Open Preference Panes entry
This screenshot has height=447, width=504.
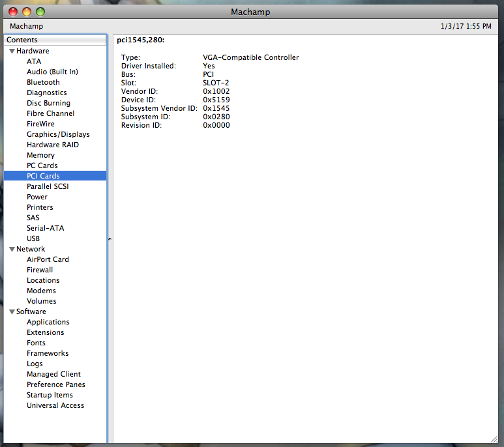(x=56, y=384)
